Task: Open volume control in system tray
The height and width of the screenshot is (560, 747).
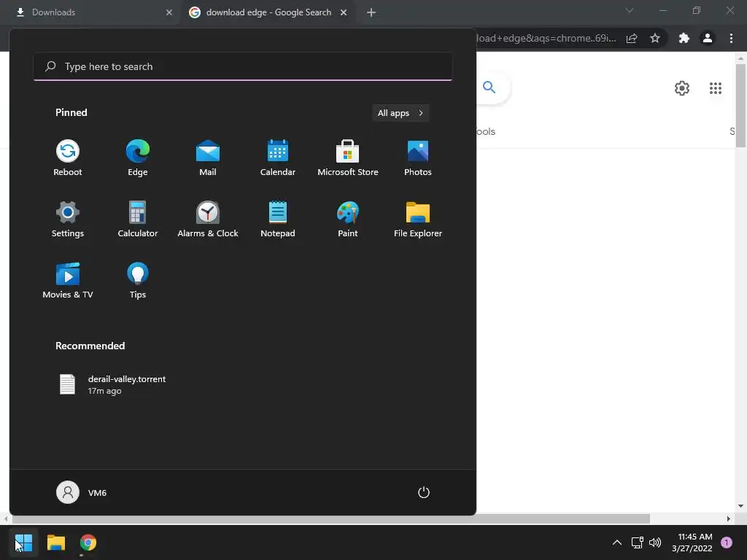Action: coord(655,542)
